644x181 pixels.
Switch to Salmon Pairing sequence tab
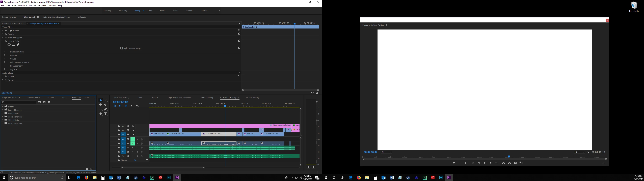(x=207, y=98)
